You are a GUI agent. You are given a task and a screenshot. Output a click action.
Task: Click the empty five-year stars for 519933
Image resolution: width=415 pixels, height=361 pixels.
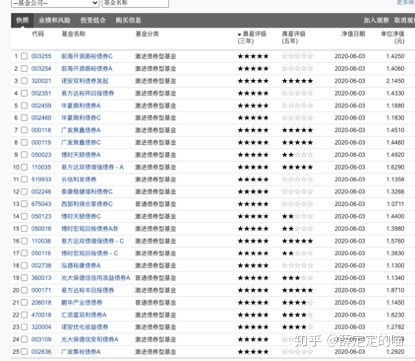298,180
